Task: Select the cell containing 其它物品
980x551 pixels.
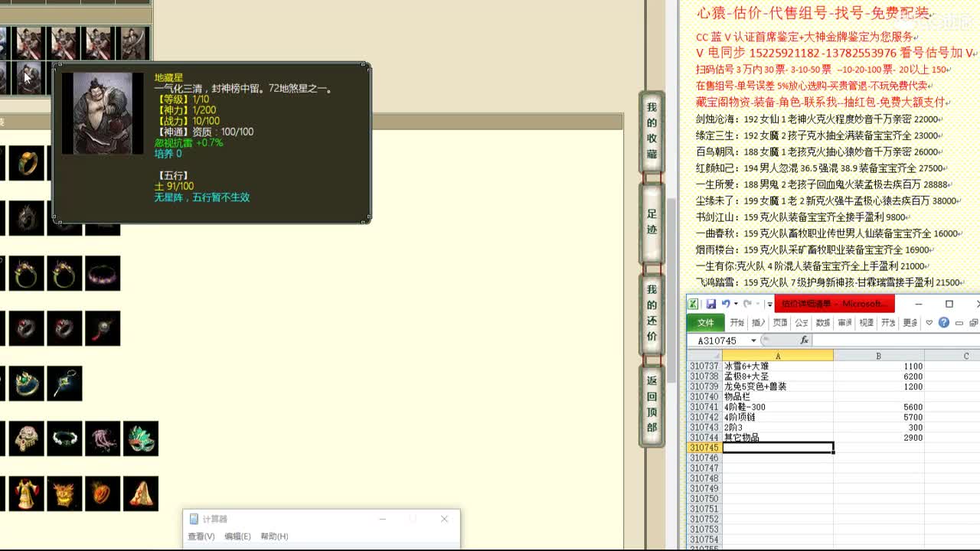Action: 778,438
